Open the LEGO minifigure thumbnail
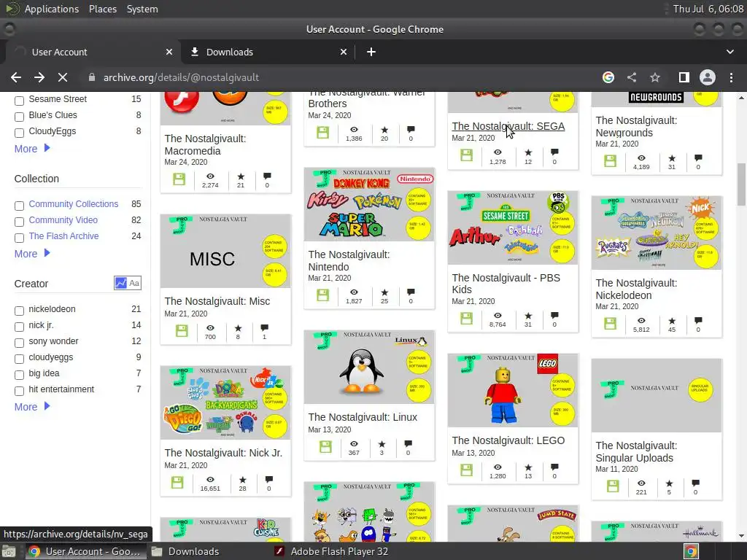 point(513,391)
